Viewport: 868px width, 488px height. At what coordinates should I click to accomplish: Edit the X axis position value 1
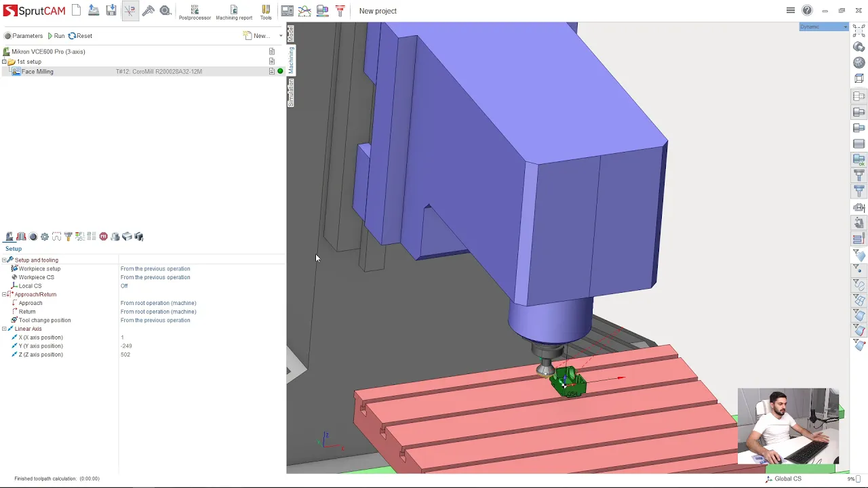pyautogui.click(x=123, y=338)
